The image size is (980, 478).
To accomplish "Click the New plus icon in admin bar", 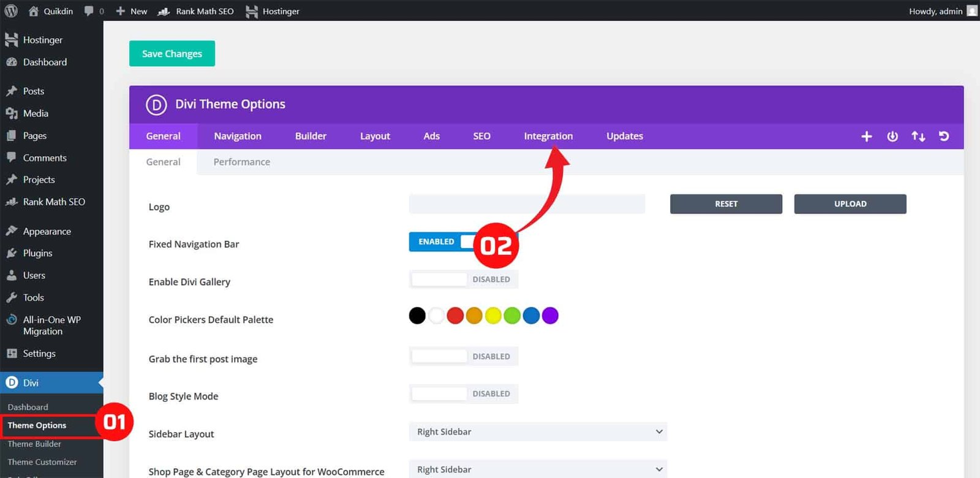I will click(x=121, y=11).
